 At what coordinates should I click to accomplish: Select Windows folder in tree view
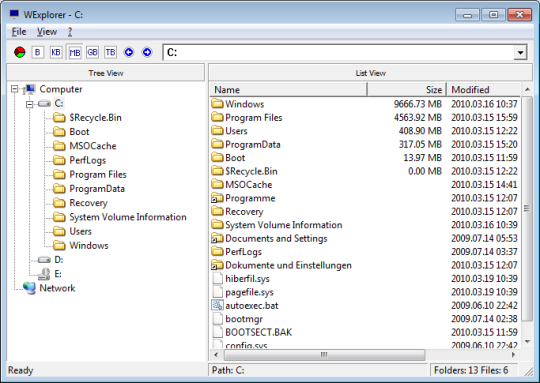coord(89,246)
